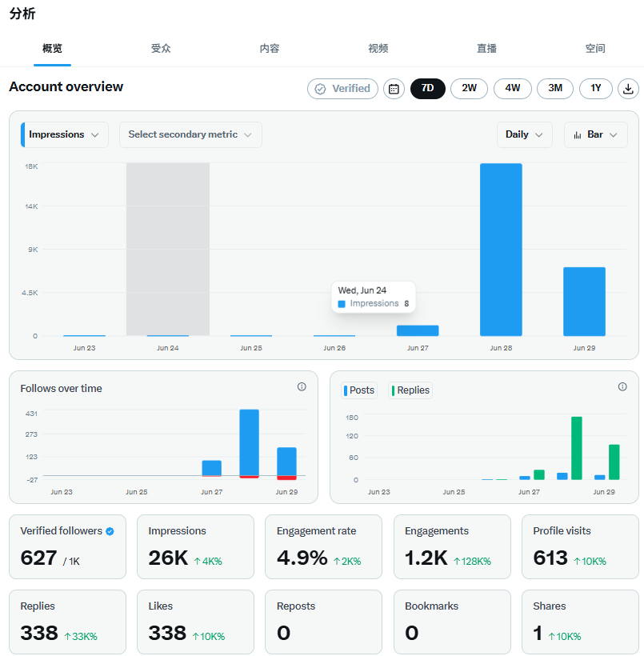Open the Engagement rate card

tap(323, 547)
